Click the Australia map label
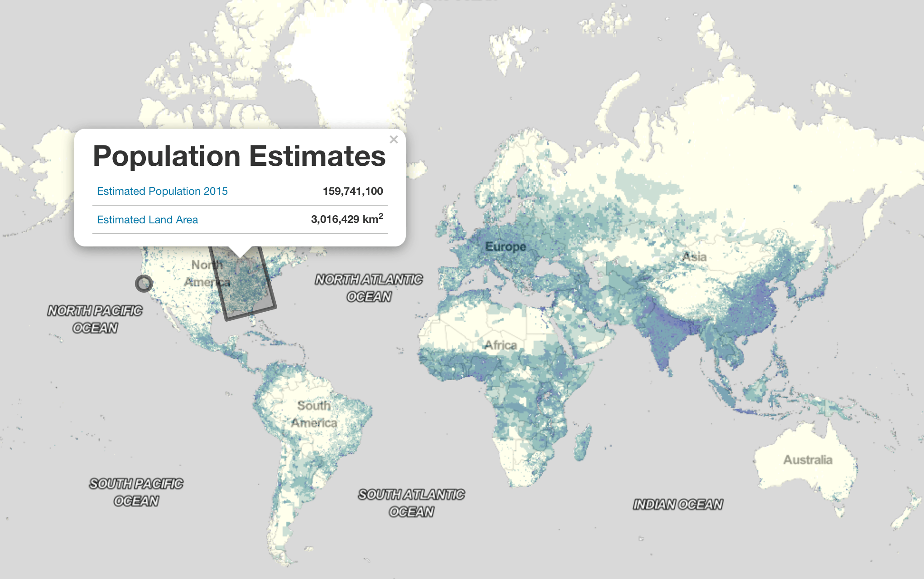Viewport: 924px width, 579px height. (808, 460)
